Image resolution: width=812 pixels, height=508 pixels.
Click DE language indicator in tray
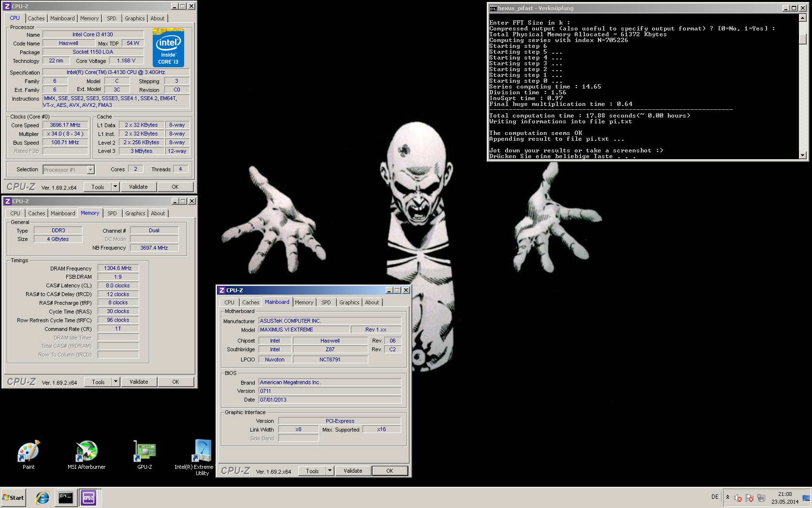(x=715, y=497)
